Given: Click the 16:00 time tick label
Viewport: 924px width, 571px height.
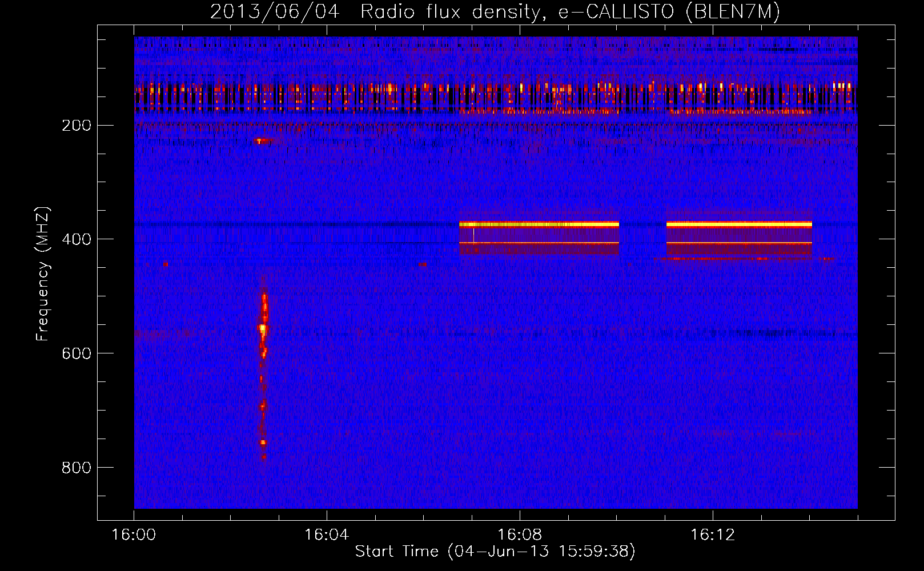Looking at the screenshot, I should pyautogui.click(x=134, y=535).
